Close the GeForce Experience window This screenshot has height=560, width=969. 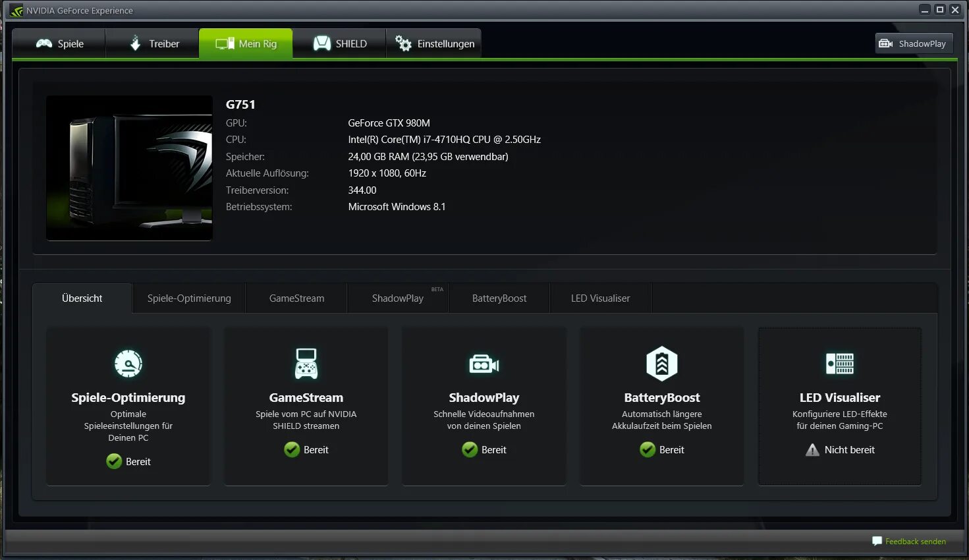tap(955, 10)
